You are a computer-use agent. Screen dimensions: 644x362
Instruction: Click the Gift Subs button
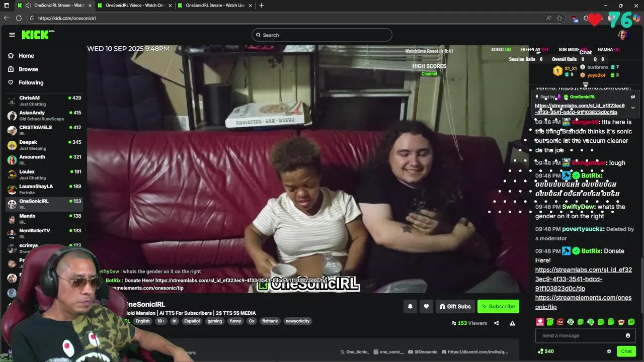[455, 306]
